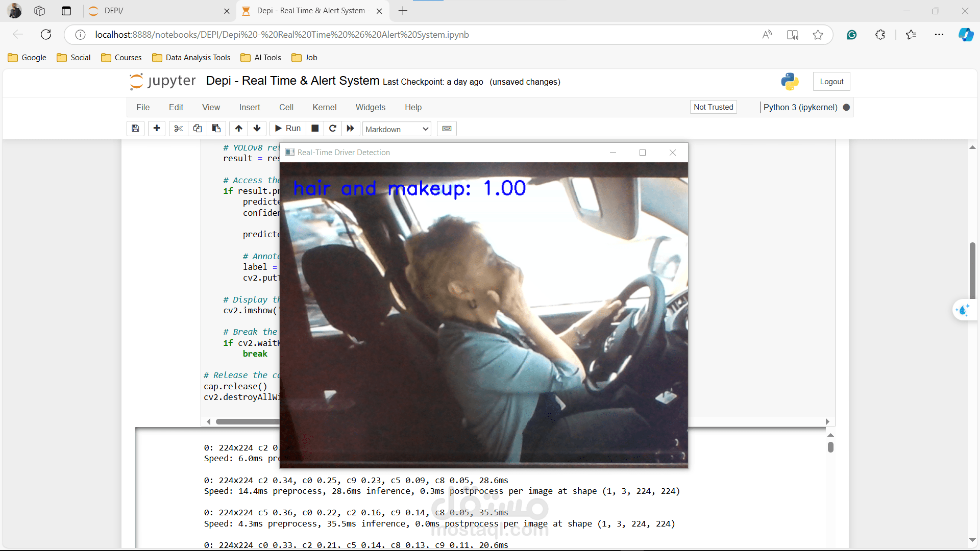Close the DEPI/ browser tab
Screen dimensions: 980x551
click(227, 11)
